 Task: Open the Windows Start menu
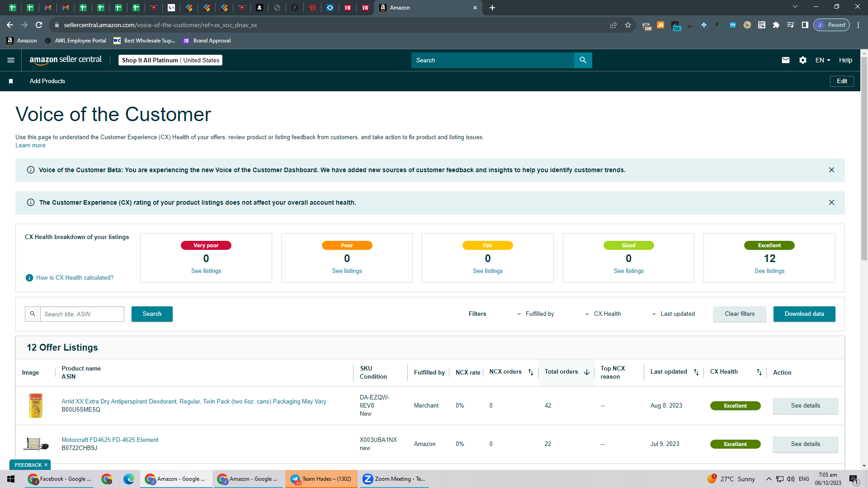(11, 479)
